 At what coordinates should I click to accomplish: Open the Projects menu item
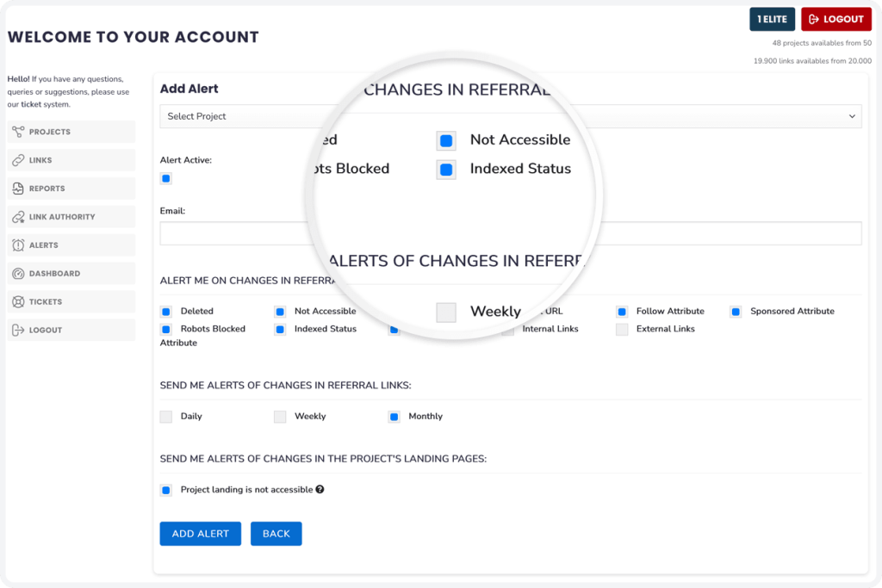pos(71,132)
